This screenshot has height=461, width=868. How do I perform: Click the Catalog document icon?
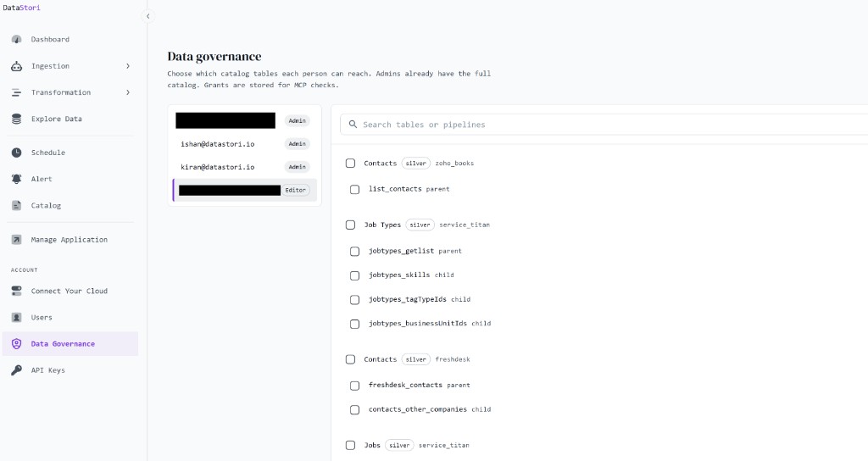17,205
